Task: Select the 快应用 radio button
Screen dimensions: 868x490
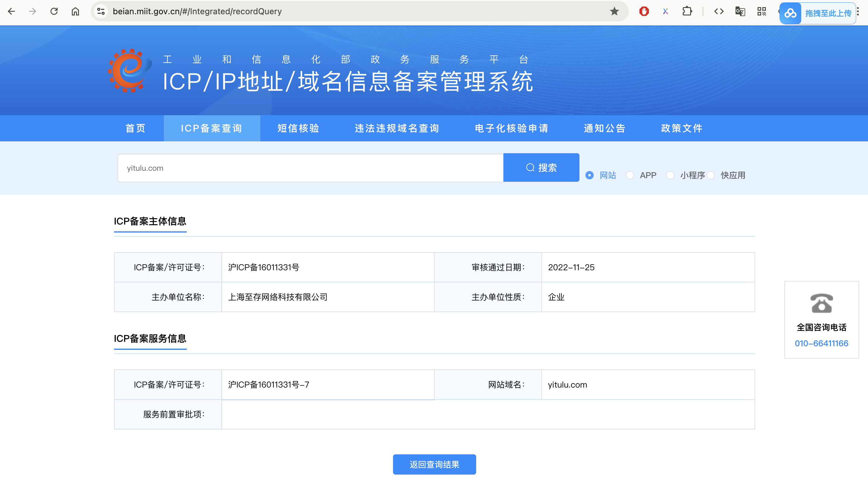Action: pyautogui.click(x=711, y=175)
